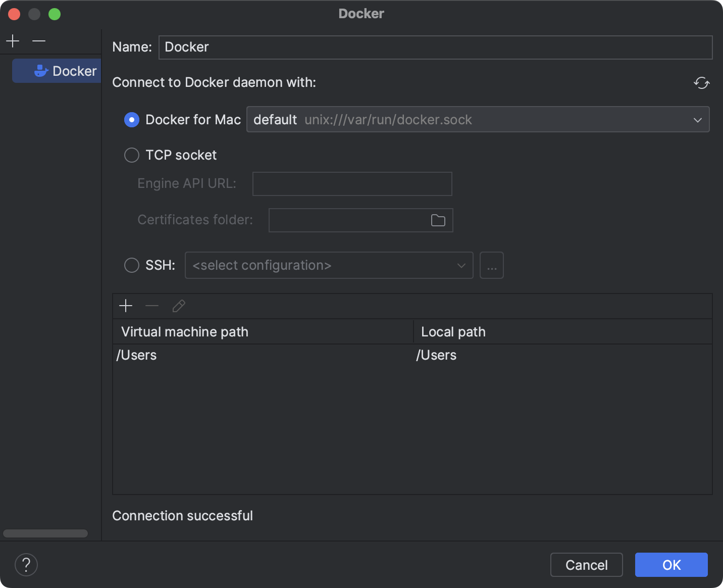The width and height of the screenshot is (723, 588).
Task: Click the Name input field containing Docker
Action: coord(434,47)
